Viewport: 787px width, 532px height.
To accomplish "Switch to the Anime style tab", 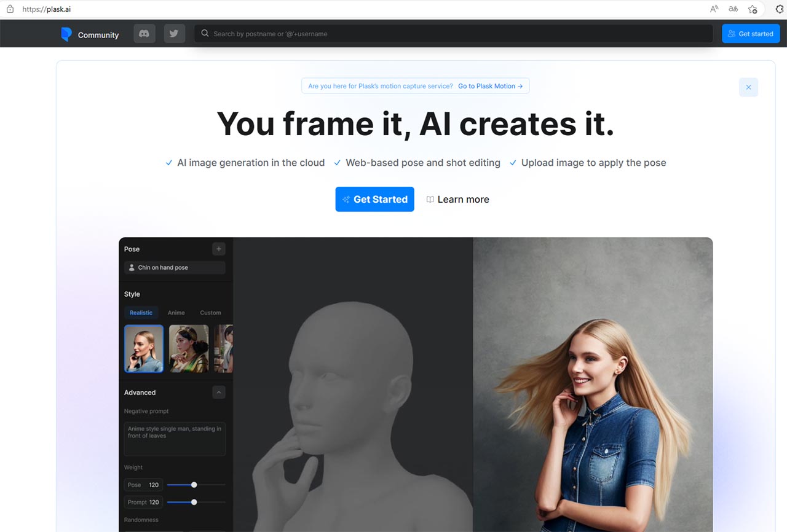I will (176, 313).
